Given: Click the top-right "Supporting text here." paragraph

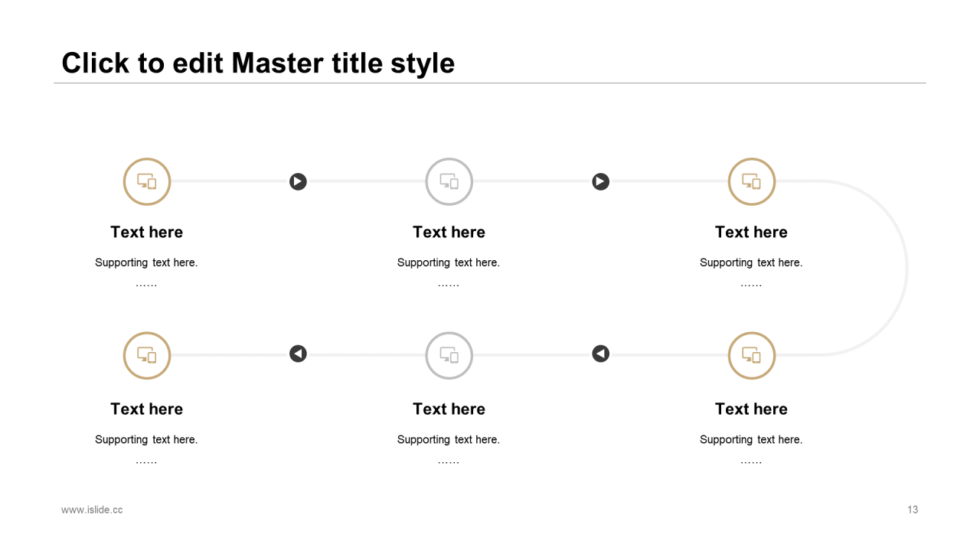Looking at the screenshot, I should click(x=751, y=262).
